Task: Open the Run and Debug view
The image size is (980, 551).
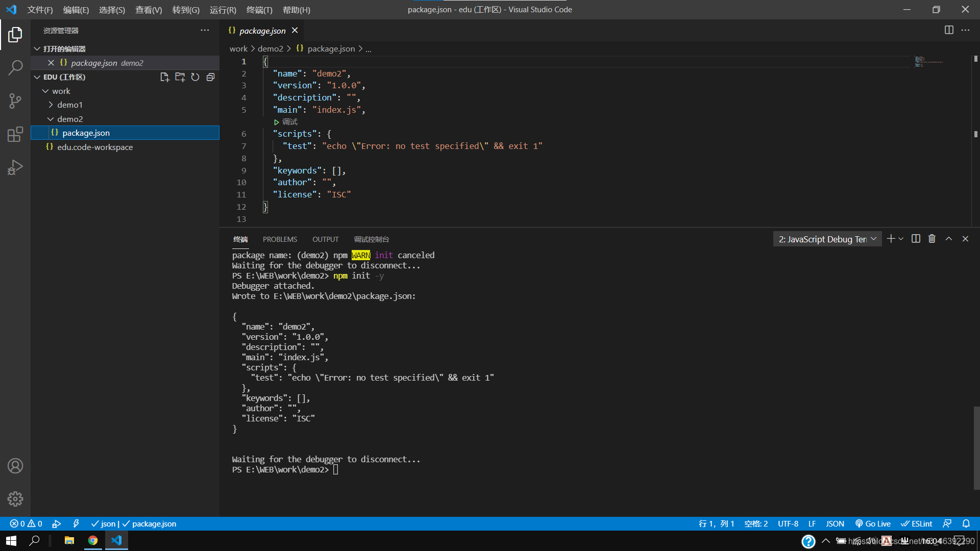Action: [15, 167]
